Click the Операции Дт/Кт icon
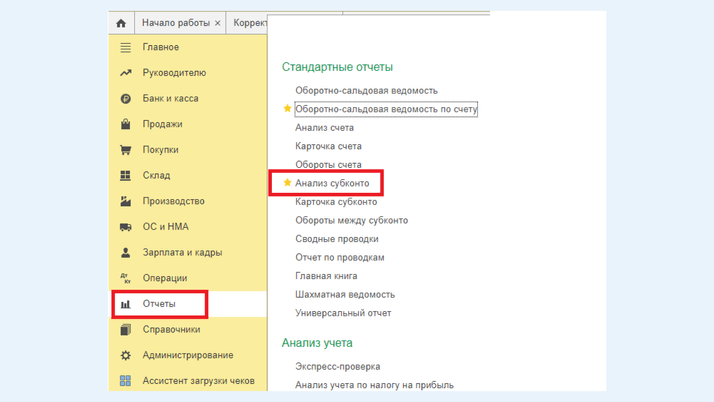 click(126, 278)
